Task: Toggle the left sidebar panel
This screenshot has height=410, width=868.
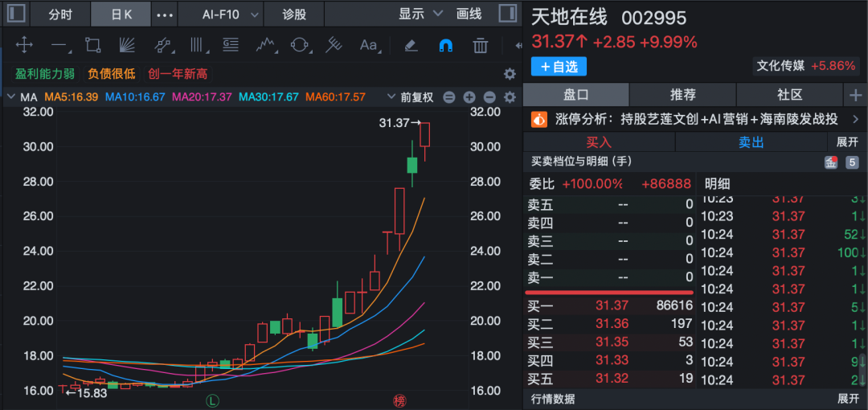Action: click(17, 14)
